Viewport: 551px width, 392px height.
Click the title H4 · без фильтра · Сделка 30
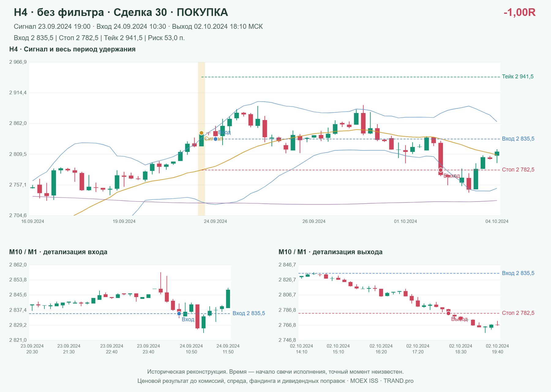click(121, 12)
